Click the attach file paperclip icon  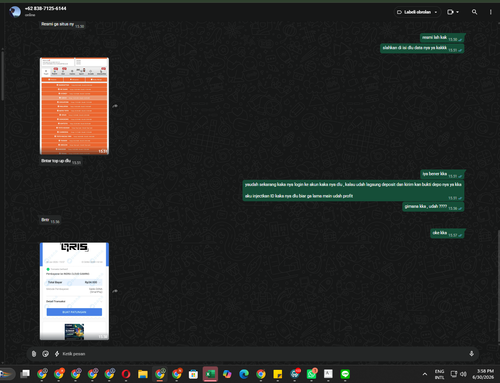point(34,354)
